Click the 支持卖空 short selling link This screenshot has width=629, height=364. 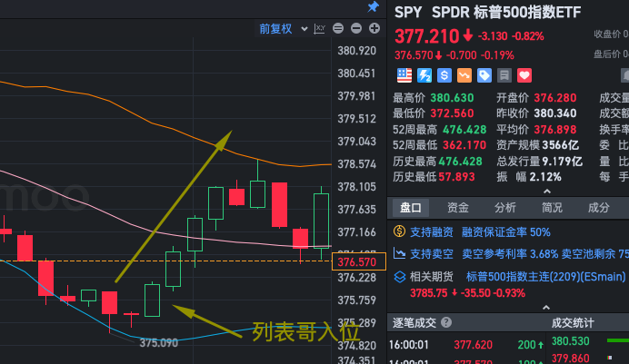click(x=431, y=254)
